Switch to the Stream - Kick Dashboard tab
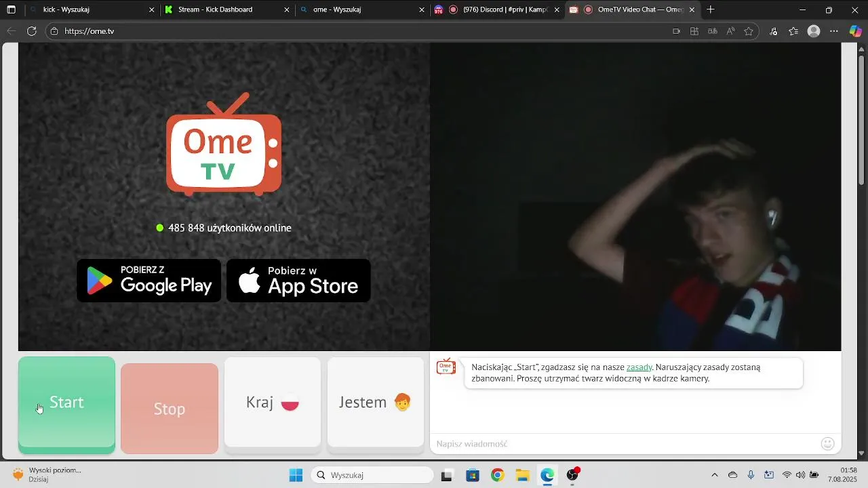868x488 pixels. (226, 9)
